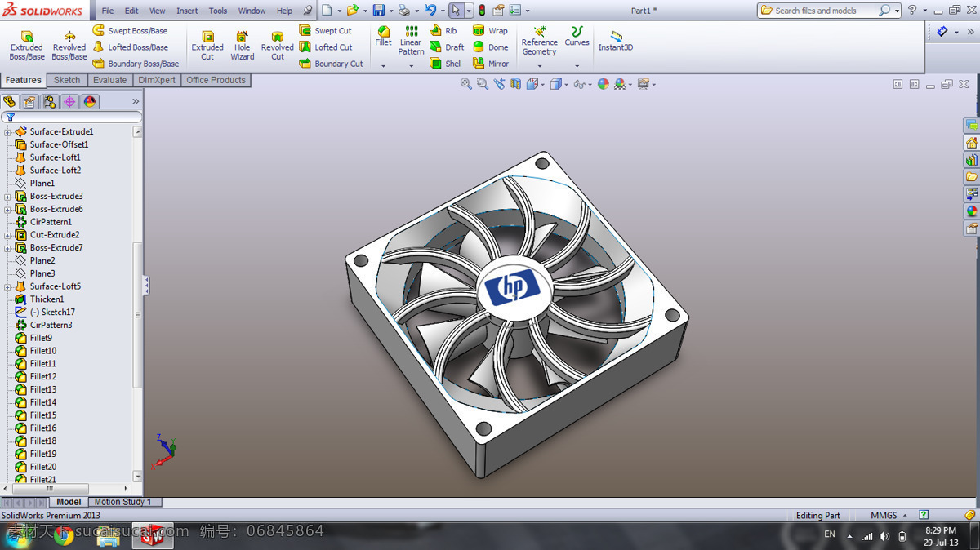Expand the Surface-Extrude1 feature node
This screenshot has height=550, width=980.
(7, 132)
